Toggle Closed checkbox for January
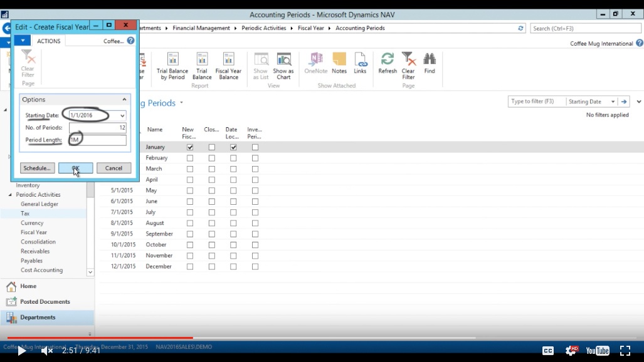644x362 pixels. (211, 147)
